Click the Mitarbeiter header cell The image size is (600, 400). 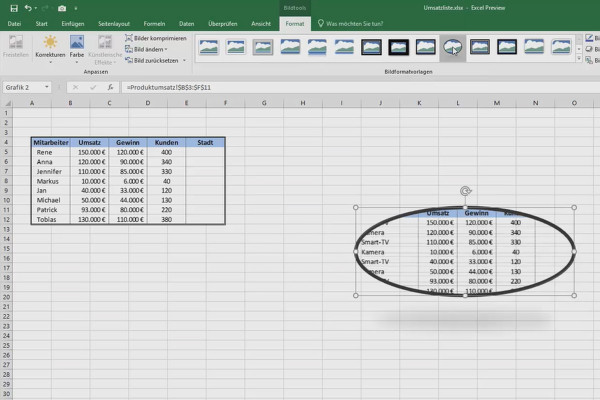coord(51,142)
